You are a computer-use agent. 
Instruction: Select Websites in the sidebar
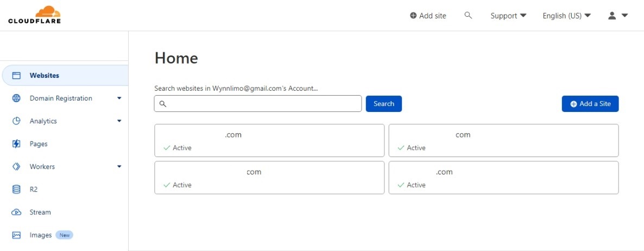65,76
